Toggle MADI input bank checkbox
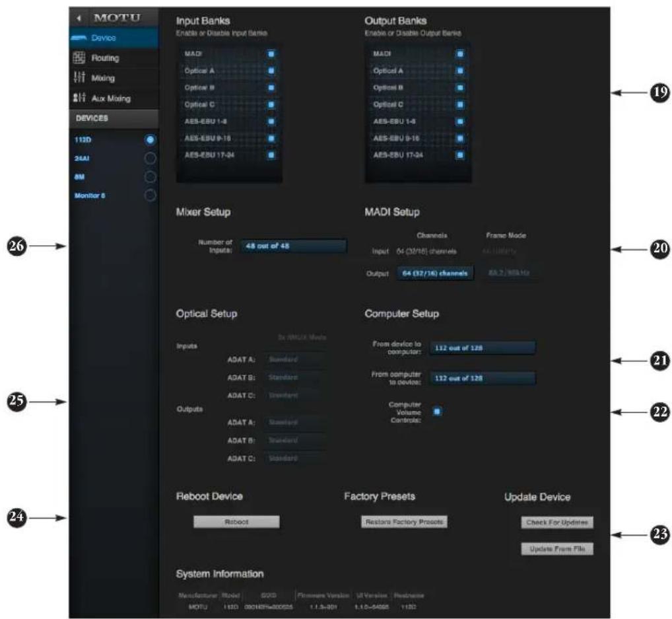This screenshot has width=672, height=619. click(x=271, y=54)
